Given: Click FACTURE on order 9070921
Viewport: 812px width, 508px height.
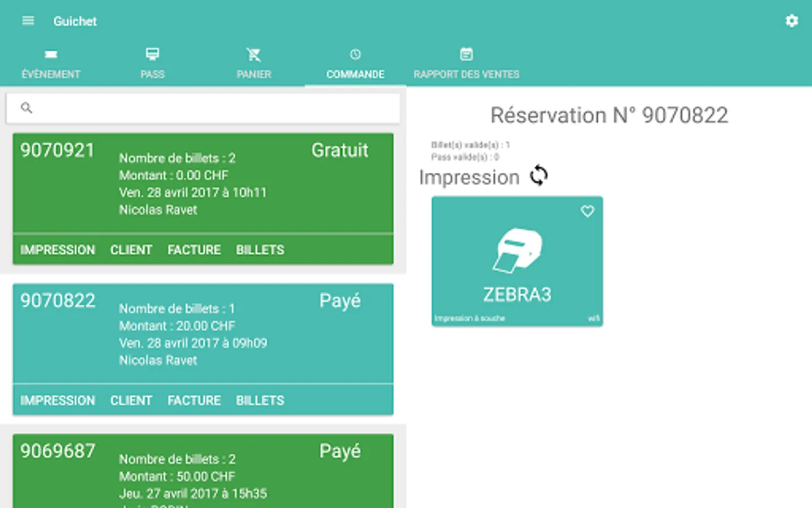Looking at the screenshot, I should pyautogui.click(x=194, y=250).
